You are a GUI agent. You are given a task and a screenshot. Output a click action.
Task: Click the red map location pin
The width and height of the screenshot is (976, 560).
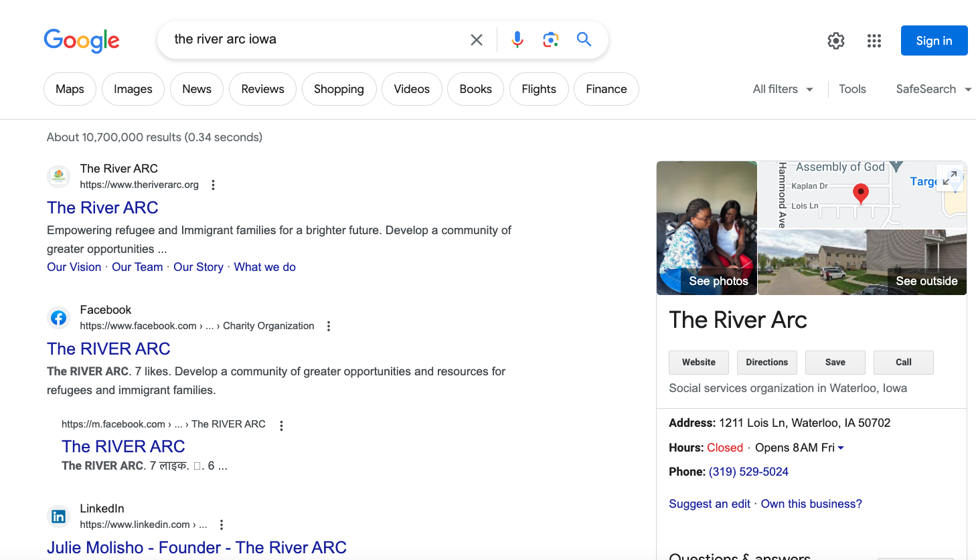(861, 193)
